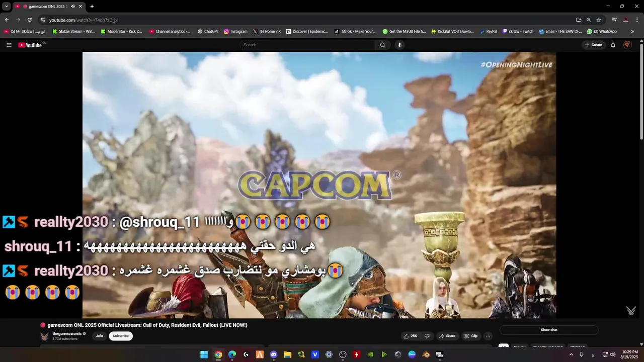The image size is (644, 362).
Task: Open the YouTube account avatar menu
Action: [x=627, y=45]
